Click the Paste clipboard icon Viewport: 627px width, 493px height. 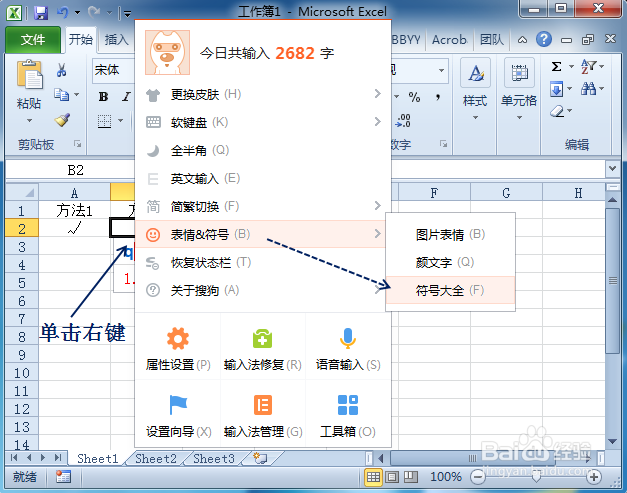tap(29, 74)
